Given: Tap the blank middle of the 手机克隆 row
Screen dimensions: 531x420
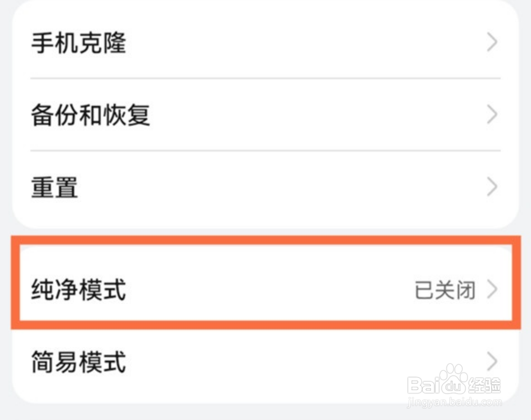Looking at the screenshot, I should (294, 43).
